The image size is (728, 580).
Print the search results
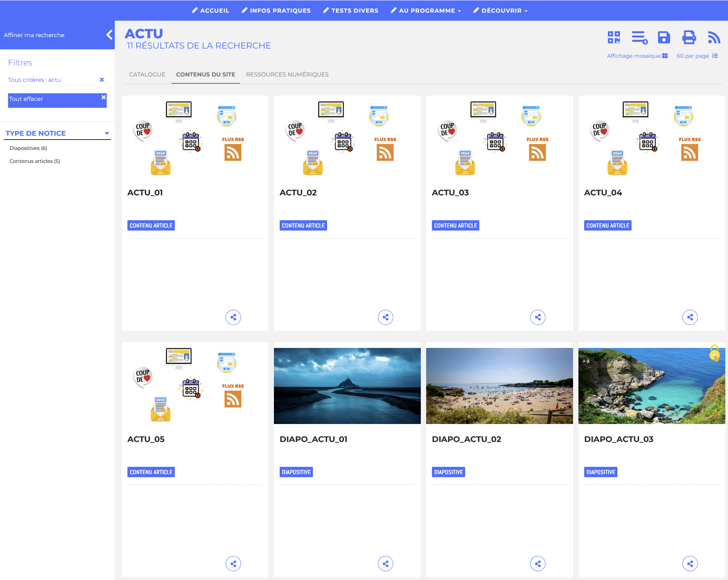[689, 37]
